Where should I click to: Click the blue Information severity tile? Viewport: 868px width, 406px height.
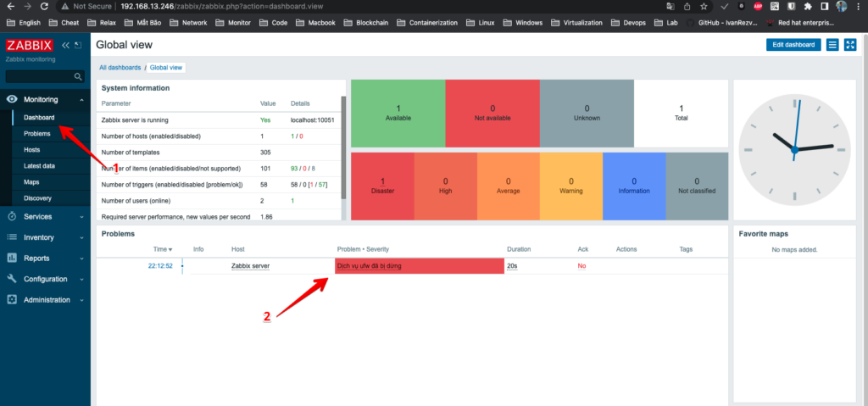(x=634, y=186)
